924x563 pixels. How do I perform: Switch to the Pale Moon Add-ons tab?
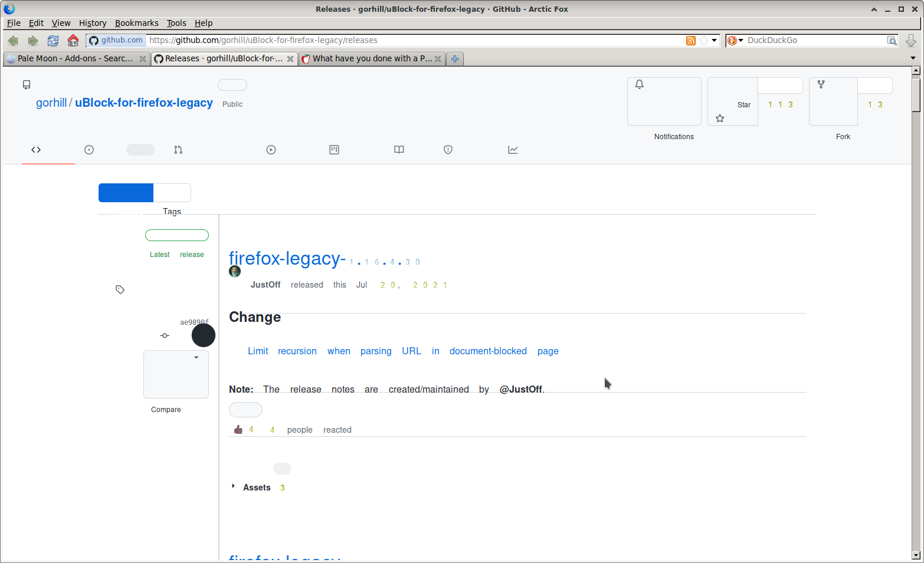(x=76, y=59)
